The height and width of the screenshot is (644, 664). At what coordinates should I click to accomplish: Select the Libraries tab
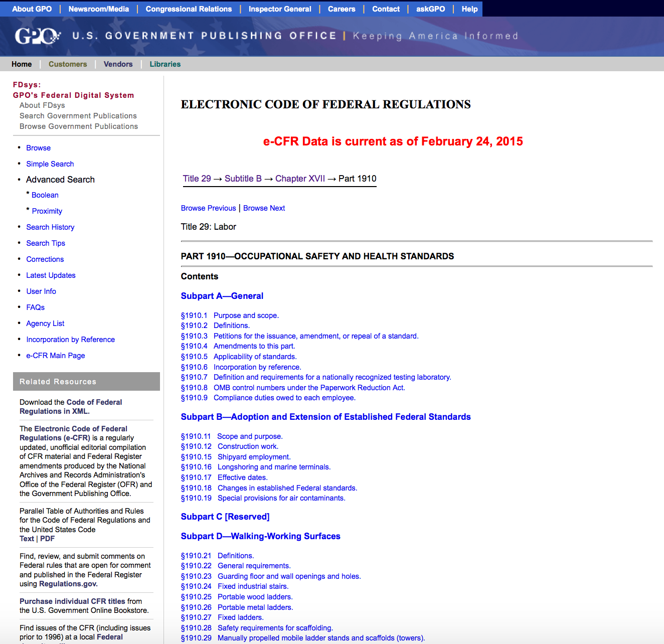click(x=165, y=64)
